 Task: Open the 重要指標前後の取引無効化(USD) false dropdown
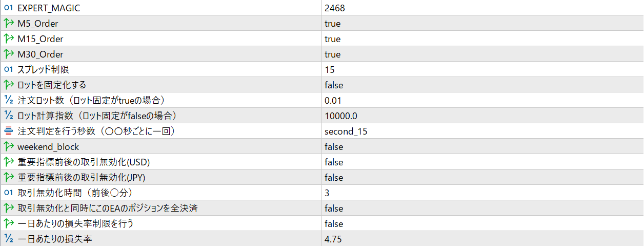(x=334, y=162)
